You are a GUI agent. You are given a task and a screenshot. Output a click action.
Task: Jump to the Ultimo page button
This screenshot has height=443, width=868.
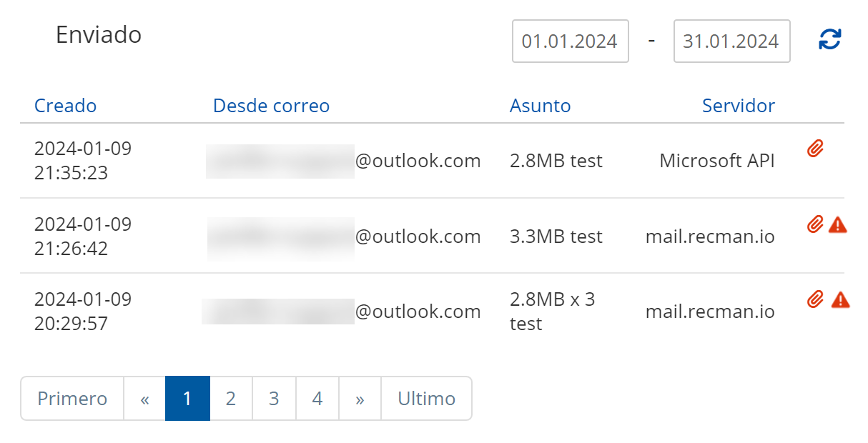click(426, 398)
